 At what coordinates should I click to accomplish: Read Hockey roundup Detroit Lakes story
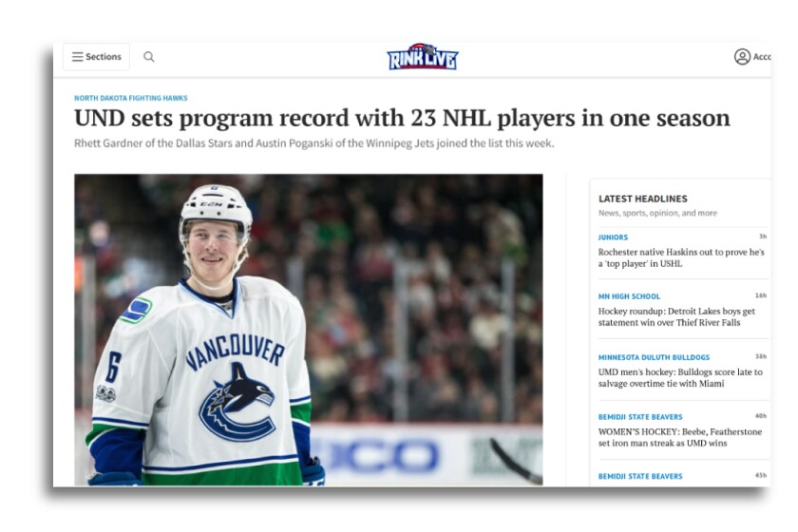676,316
